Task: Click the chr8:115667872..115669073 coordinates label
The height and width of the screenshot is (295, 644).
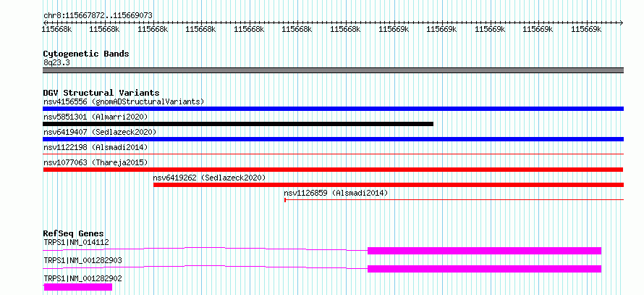Action: 98,16
